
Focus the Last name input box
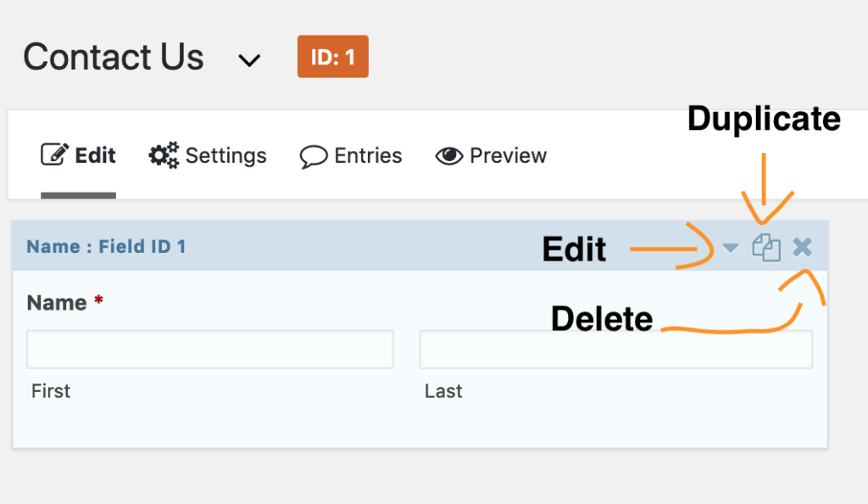coord(616,350)
